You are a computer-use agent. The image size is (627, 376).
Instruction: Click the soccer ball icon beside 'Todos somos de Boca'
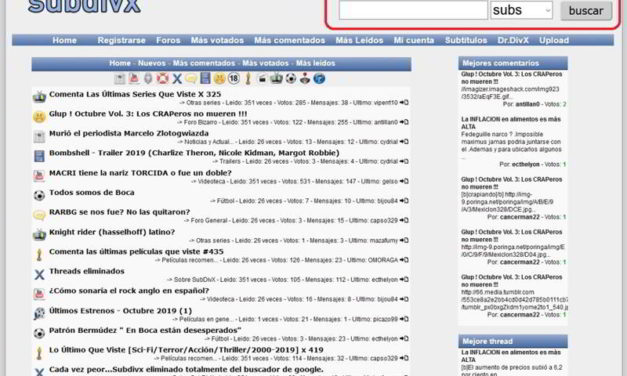[39, 196]
